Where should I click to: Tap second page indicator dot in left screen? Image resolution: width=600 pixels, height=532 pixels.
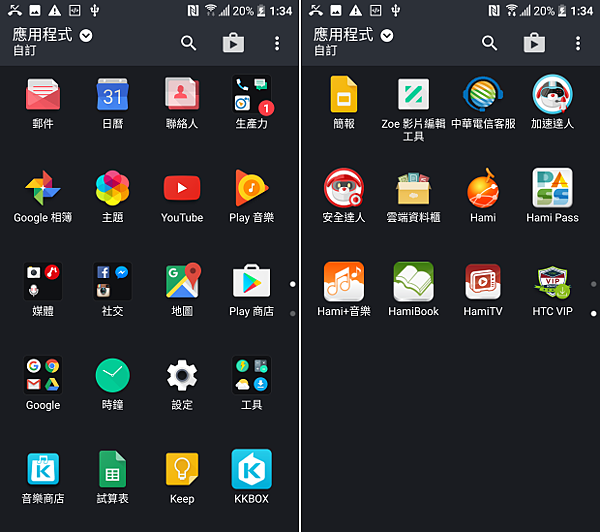[x=293, y=313]
